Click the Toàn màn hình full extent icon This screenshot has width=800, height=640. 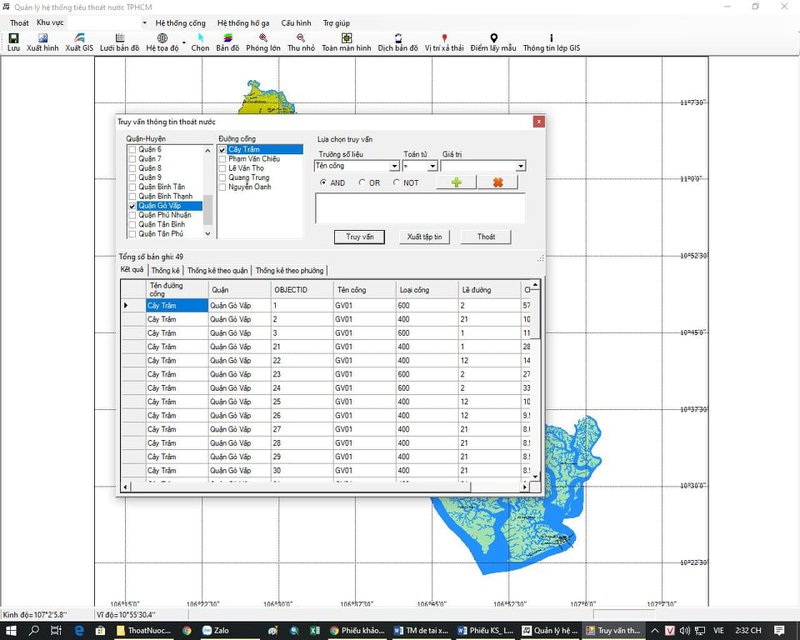346,38
